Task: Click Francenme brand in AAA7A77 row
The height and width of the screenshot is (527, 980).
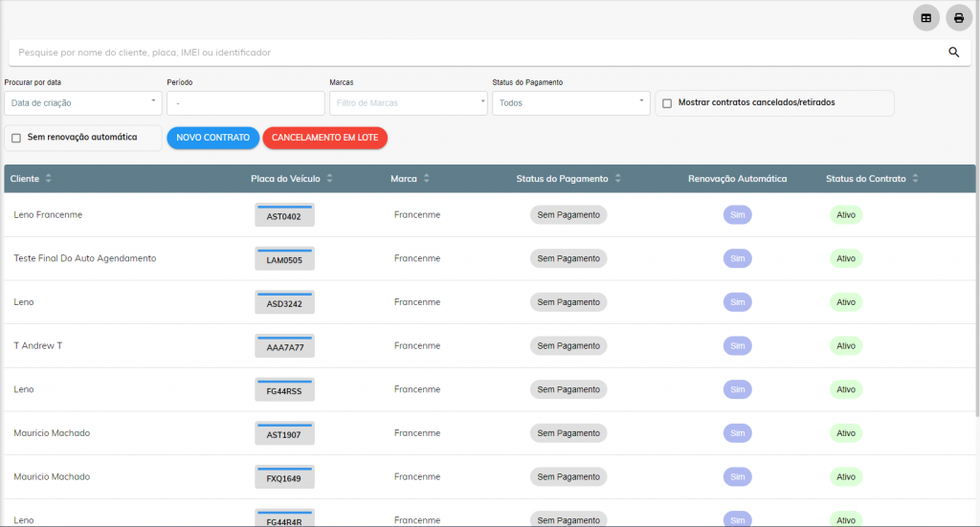Action: pos(417,346)
